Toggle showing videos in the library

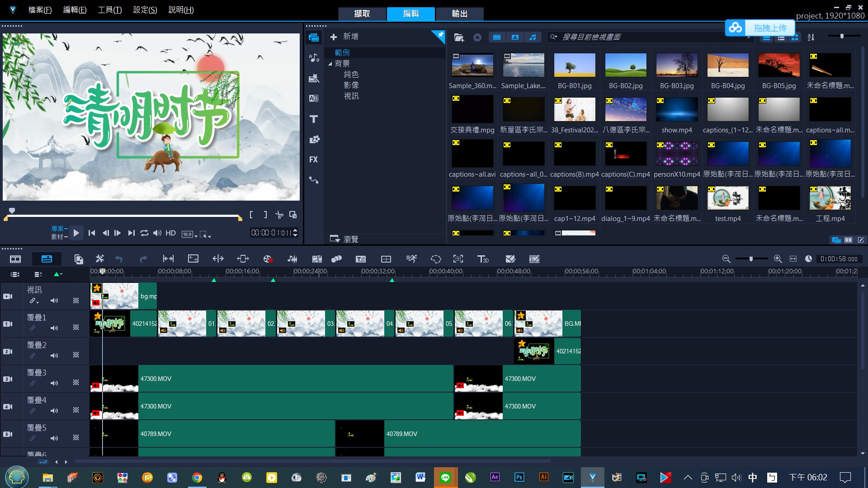(x=497, y=38)
